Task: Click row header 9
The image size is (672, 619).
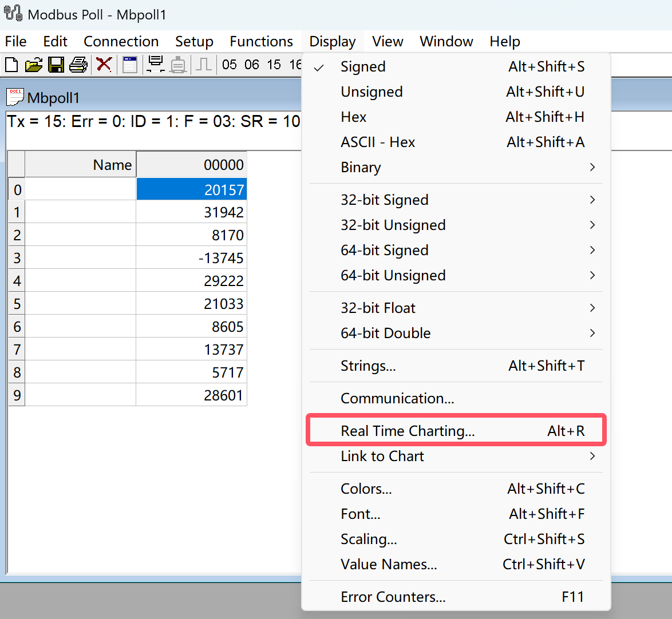Action: pyautogui.click(x=17, y=395)
